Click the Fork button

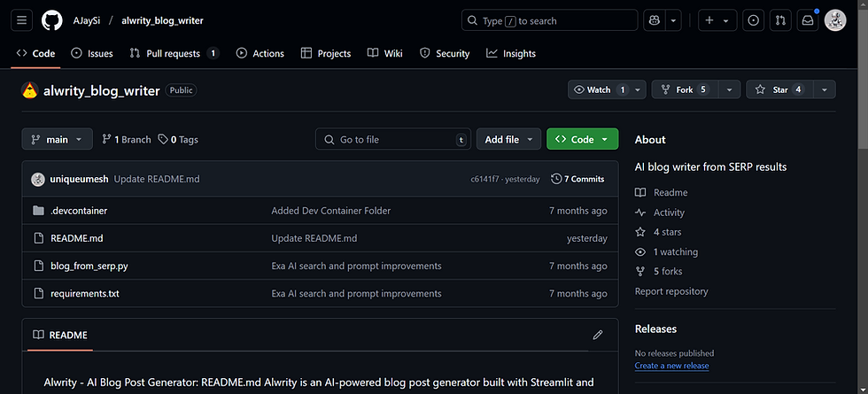(685, 89)
